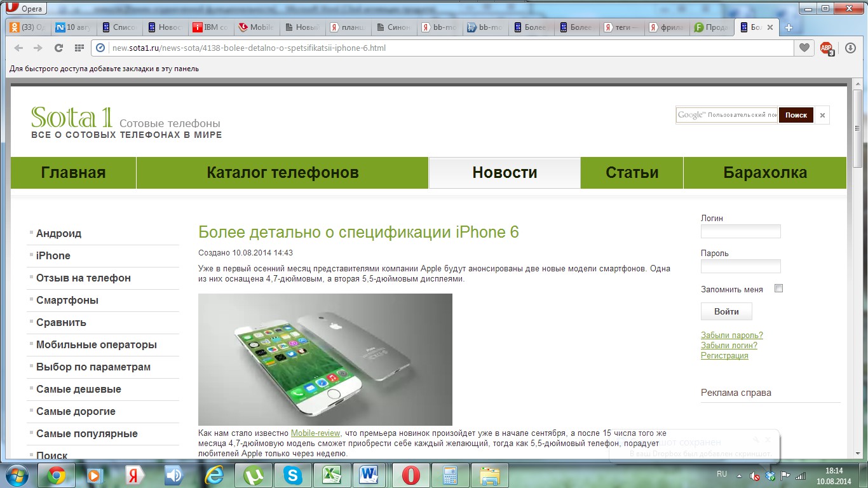The height and width of the screenshot is (488, 868).
Task: Click the Google custom search field
Action: point(727,115)
